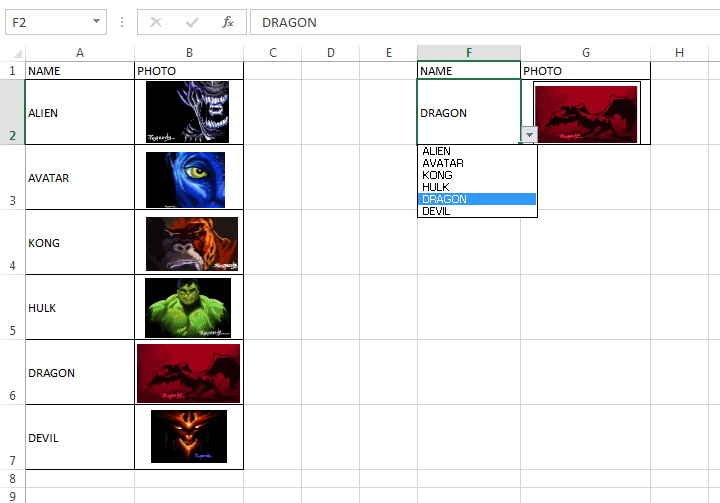
Task: Select row 2 header
Action: (x=12, y=112)
